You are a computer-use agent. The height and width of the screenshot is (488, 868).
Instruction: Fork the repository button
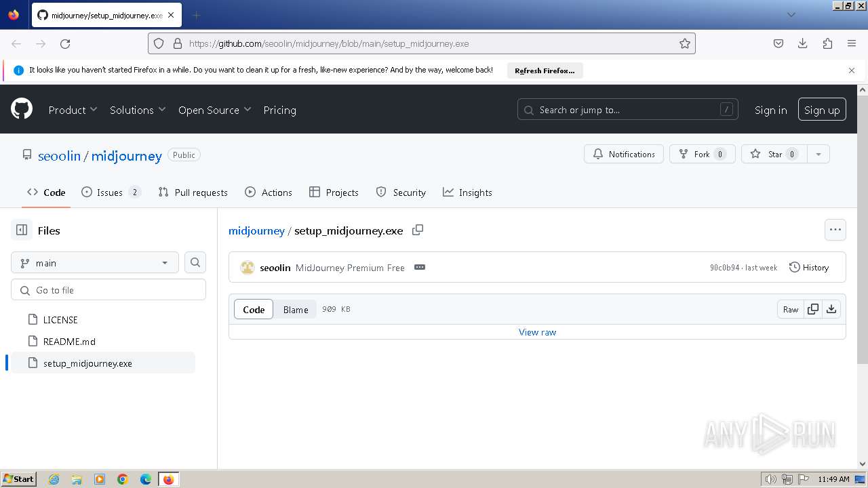702,154
